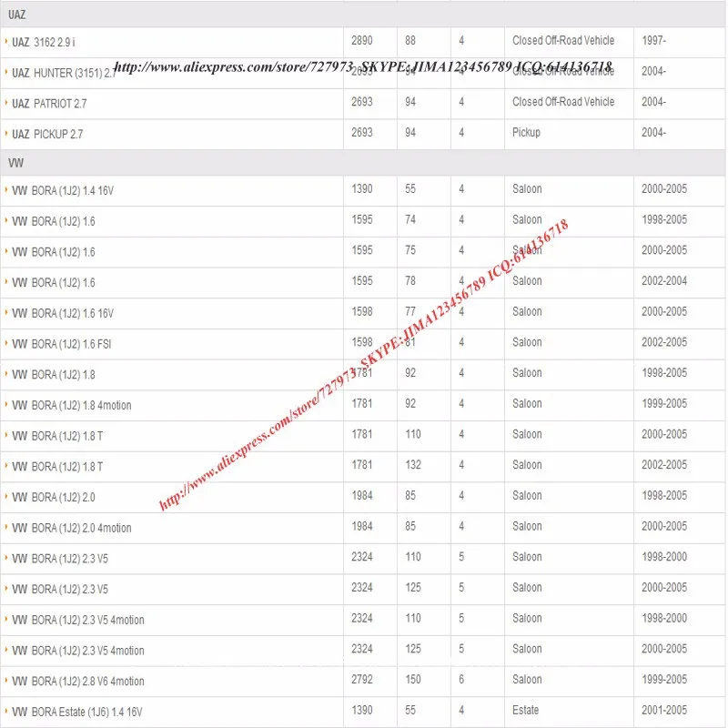Open VW BORA 2.3 V5 with 125 kW
Screen dimensions: 728x728
click(60, 589)
